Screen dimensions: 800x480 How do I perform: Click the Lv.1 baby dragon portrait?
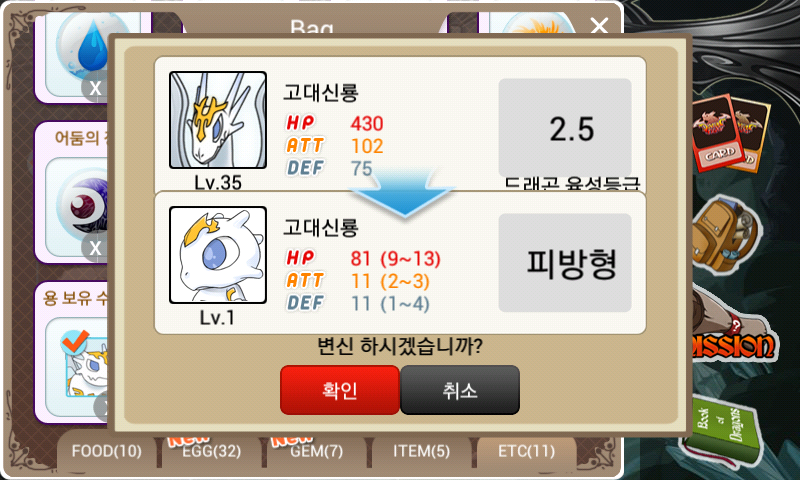coord(218,255)
